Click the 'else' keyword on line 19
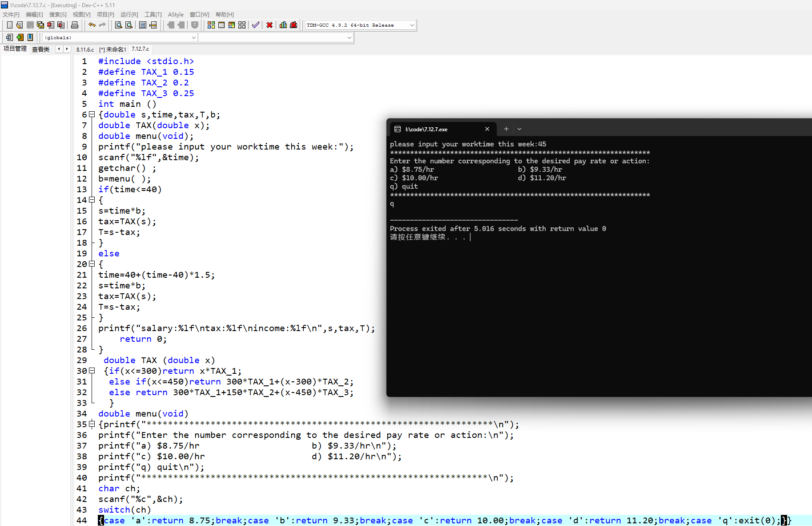This screenshot has height=526, width=812. pyautogui.click(x=109, y=254)
